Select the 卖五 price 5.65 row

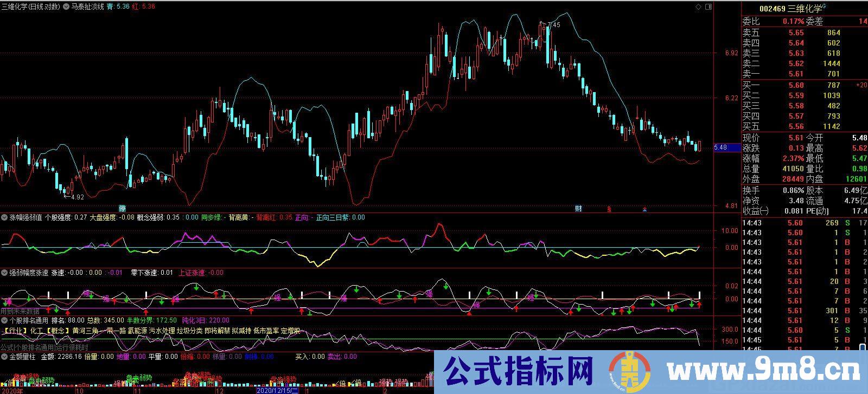click(805, 33)
